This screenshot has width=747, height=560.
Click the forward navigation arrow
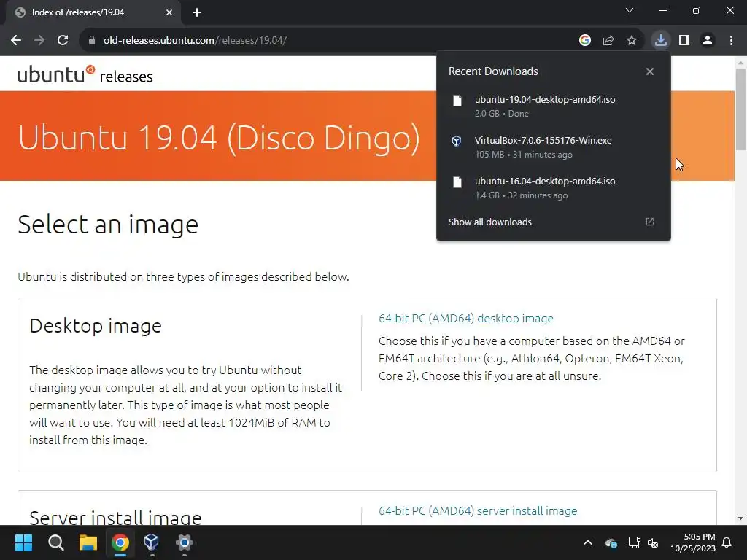point(39,41)
